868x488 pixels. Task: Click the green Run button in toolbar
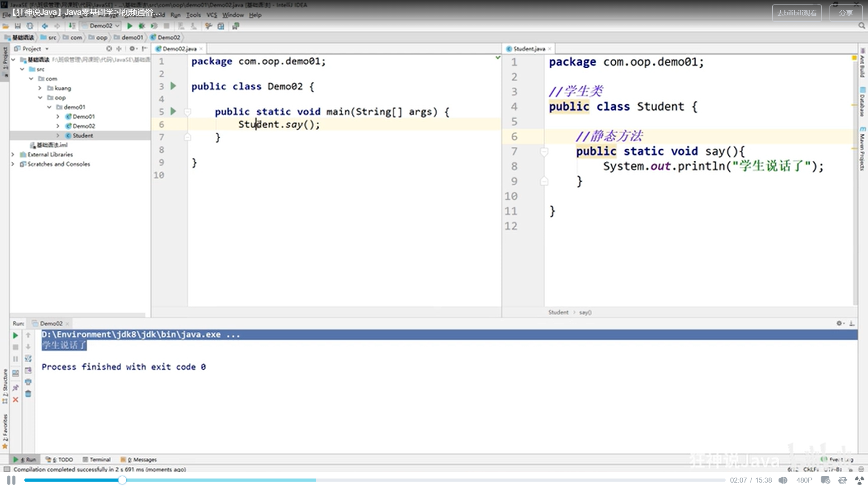(x=130, y=26)
